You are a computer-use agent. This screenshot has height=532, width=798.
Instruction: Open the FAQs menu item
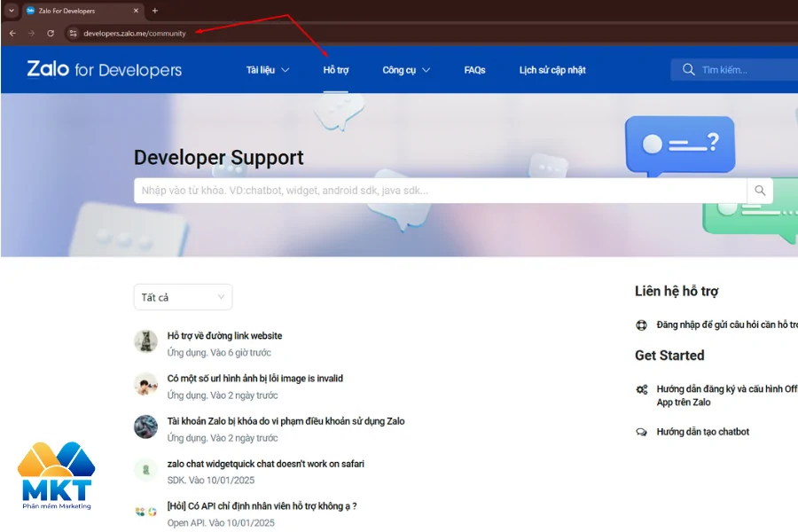(475, 70)
